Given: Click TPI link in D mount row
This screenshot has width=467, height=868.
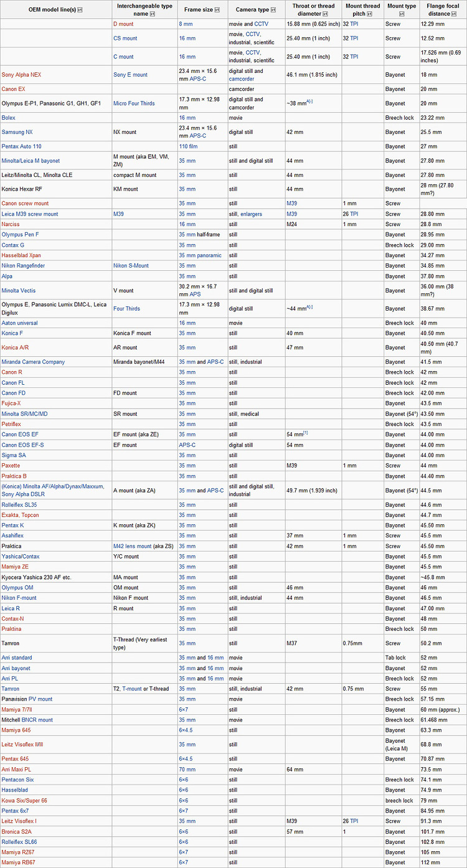Looking at the screenshot, I should tap(354, 24).
